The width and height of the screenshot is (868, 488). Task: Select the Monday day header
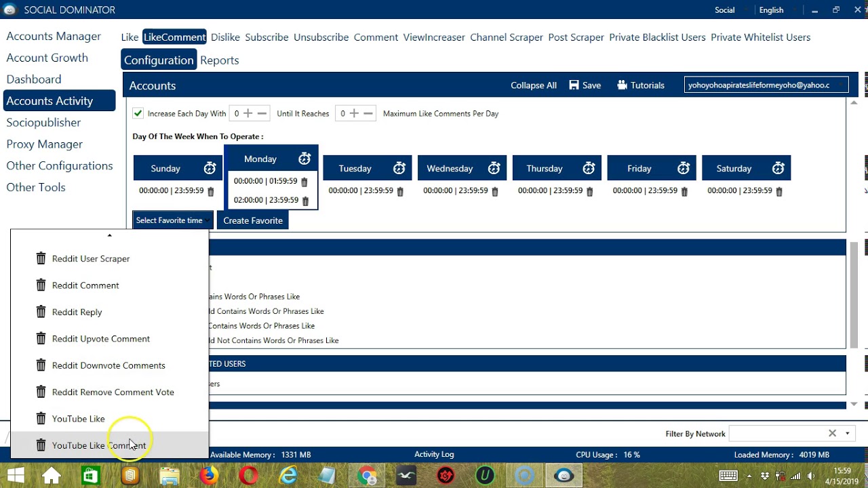click(271, 159)
